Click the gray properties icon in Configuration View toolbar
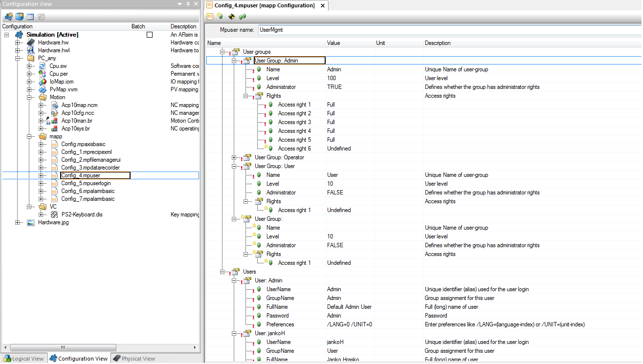The width and height of the screenshot is (643, 364). click(x=41, y=17)
